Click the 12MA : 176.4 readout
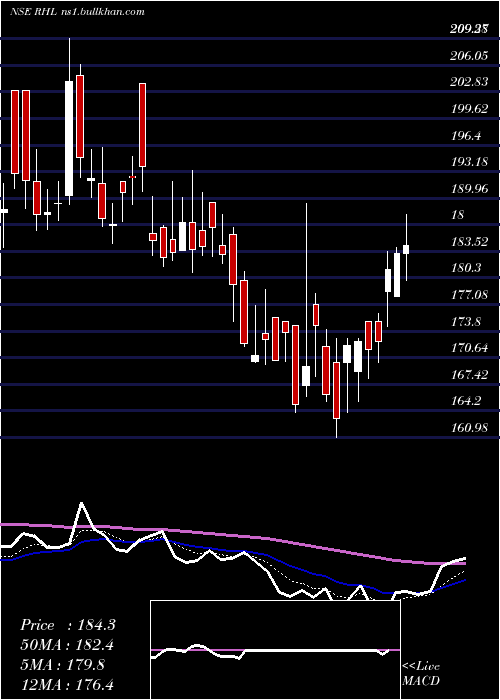This screenshot has width=500, height=700. [67, 684]
